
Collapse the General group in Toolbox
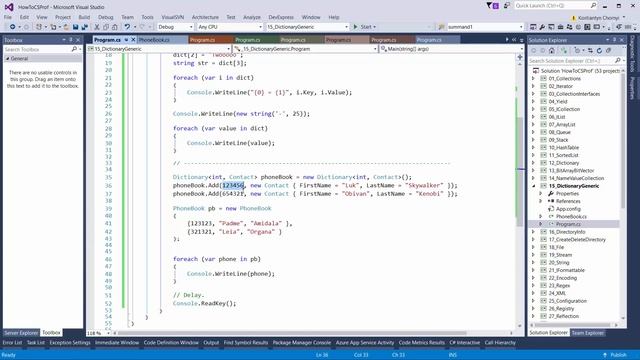(x=7, y=59)
